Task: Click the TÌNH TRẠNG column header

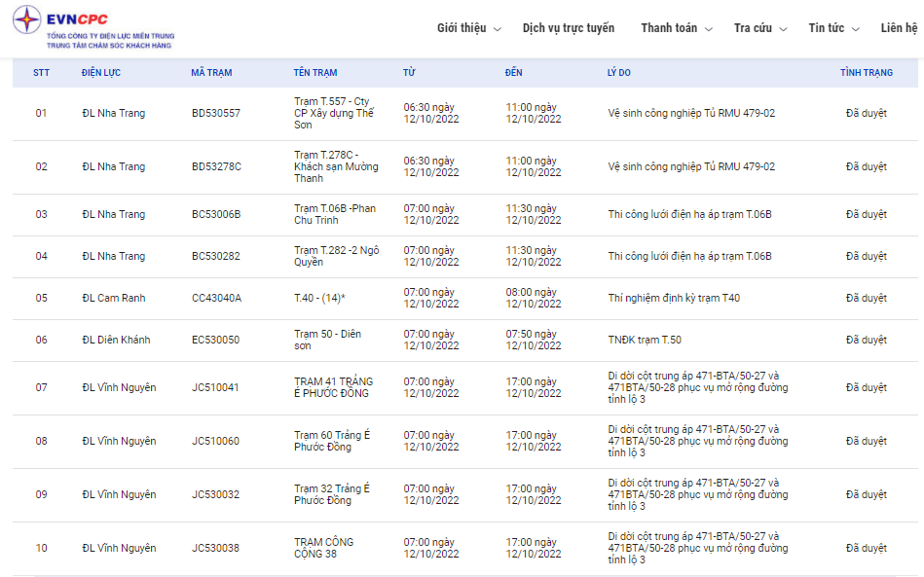Action: (866, 73)
